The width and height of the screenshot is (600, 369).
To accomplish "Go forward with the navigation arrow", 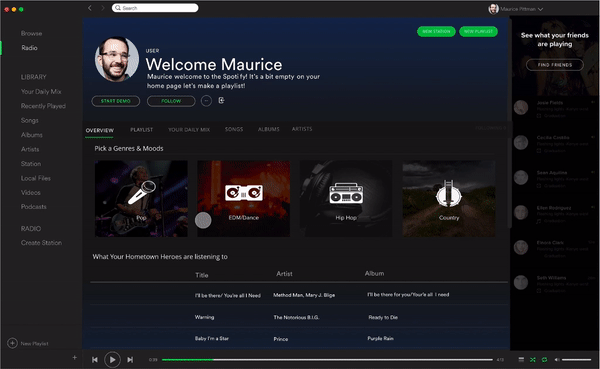I will [103, 8].
